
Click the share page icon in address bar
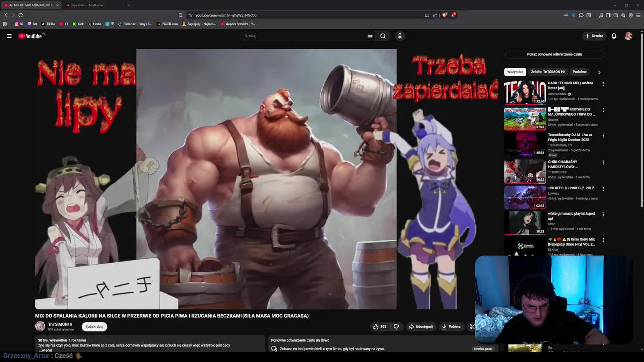(x=435, y=15)
